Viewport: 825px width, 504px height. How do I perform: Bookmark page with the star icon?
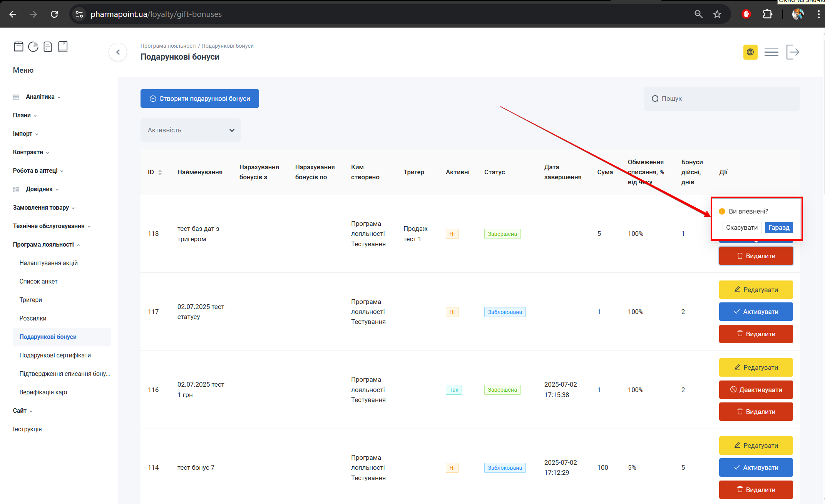pos(717,14)
